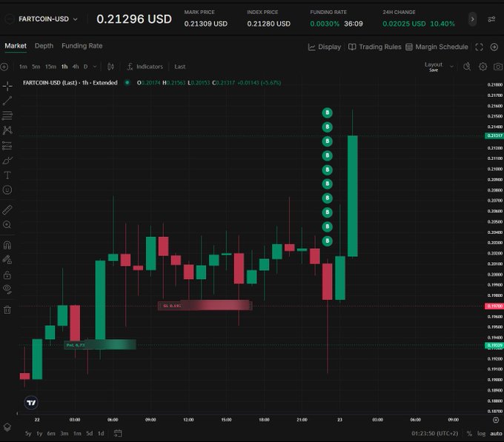This screenshot has width=504, height=442.
Task: Select the trend line drawing tool
Action: tap(7, 101)
